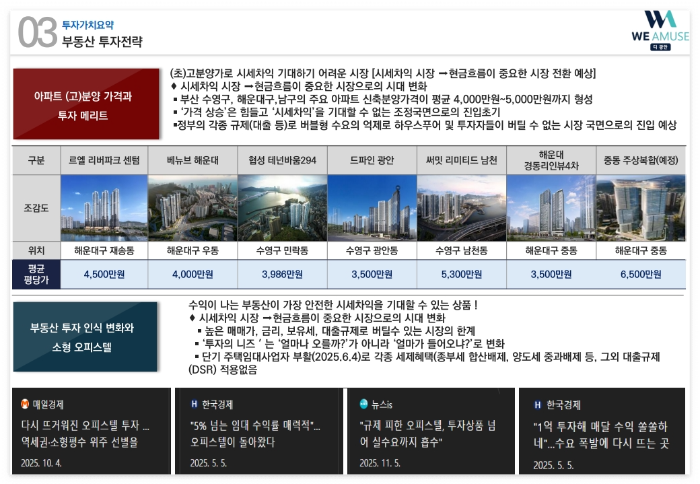Click the '협성 테넌바움294' column header
Screen dimensions: 700x484
283,160
